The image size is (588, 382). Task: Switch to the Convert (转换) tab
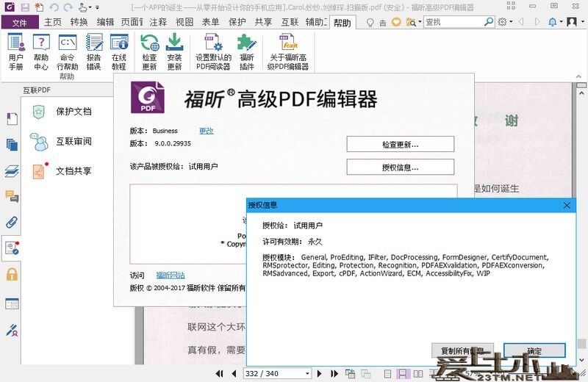tap(79, 22)
